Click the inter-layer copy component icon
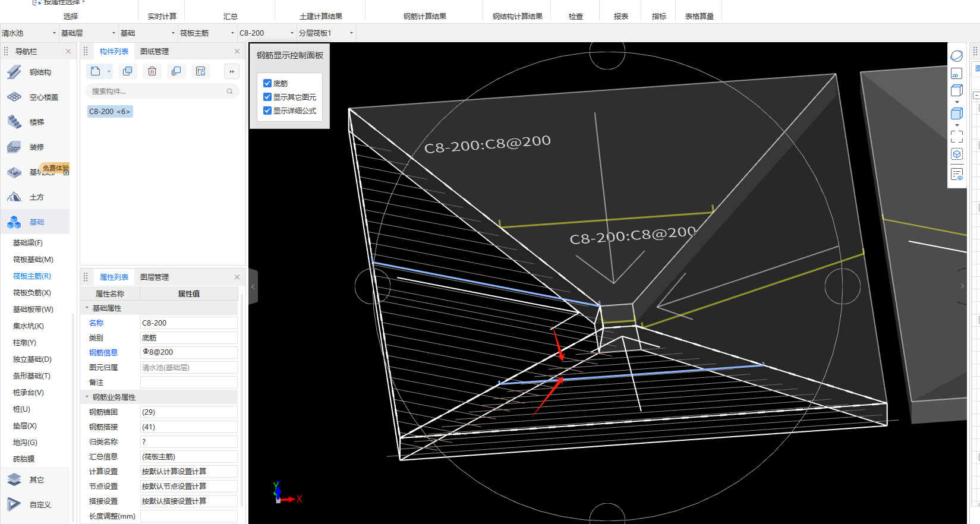 [176, 71]
